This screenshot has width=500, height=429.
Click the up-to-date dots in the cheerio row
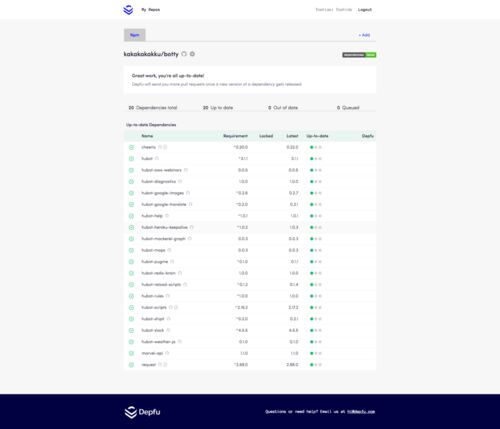coord(316,147)
